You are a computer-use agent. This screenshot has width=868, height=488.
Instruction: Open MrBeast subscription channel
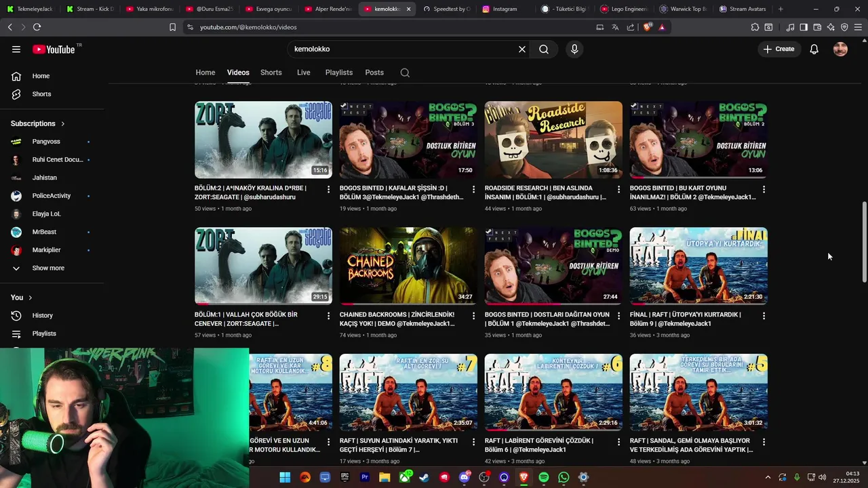52,232
